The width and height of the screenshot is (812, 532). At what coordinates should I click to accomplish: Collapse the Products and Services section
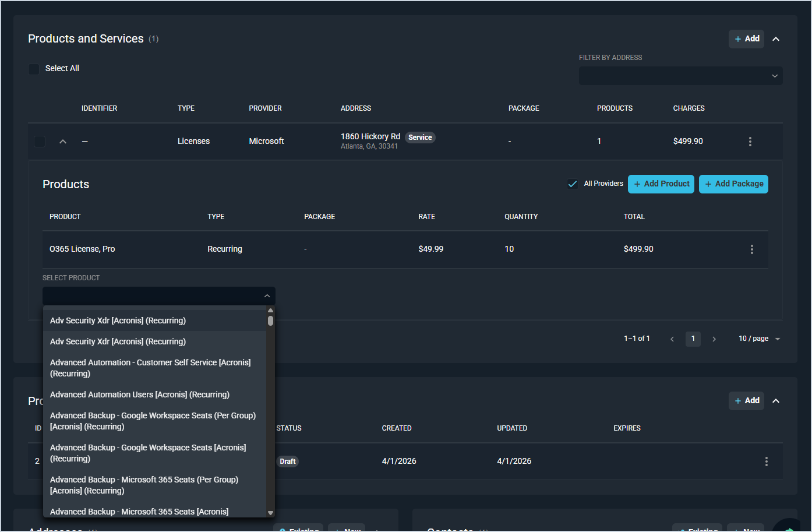776,39
